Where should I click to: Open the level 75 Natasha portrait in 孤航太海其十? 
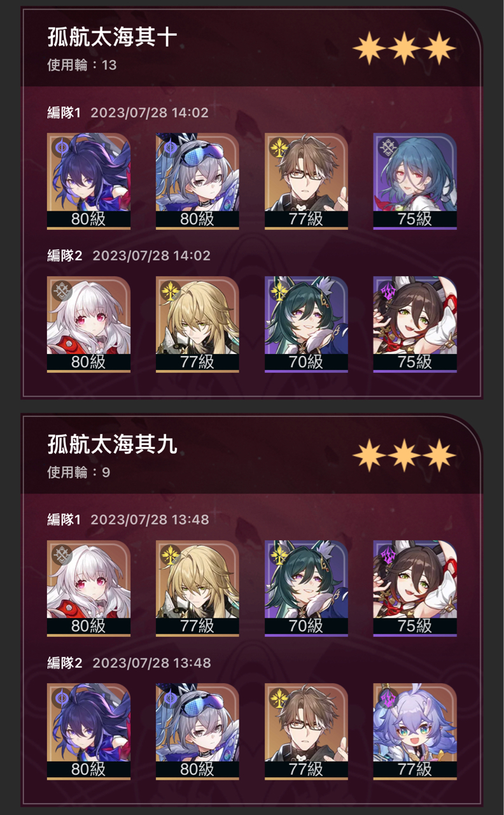pyautogui.click(x=415, y=181)
